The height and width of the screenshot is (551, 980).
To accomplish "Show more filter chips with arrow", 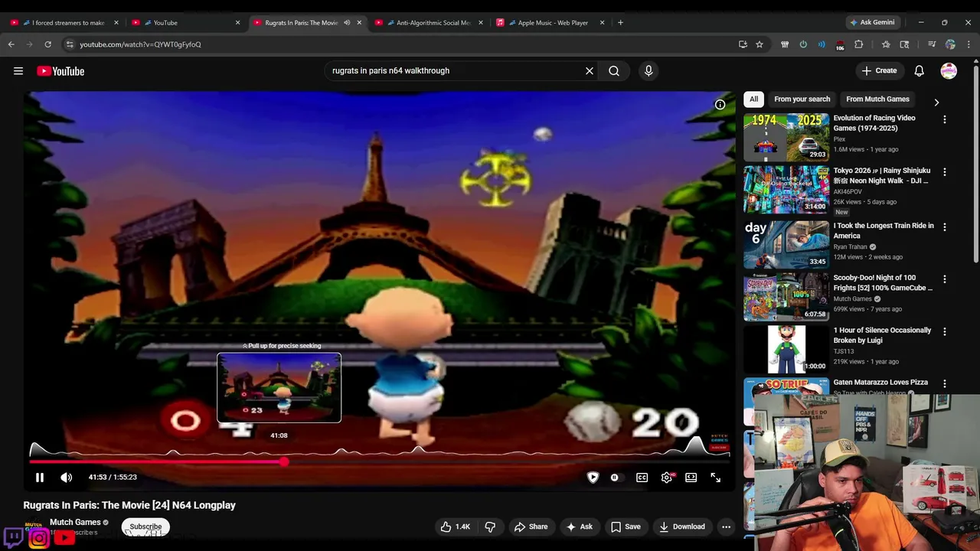I will pos(936,102).
